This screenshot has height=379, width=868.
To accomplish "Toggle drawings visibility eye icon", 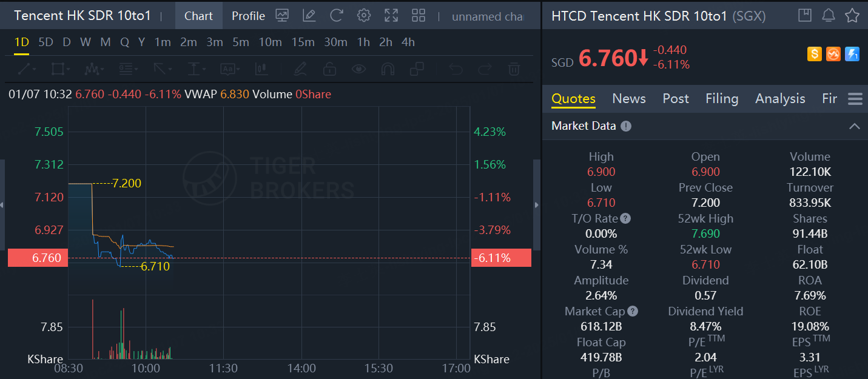I will 359,69.
